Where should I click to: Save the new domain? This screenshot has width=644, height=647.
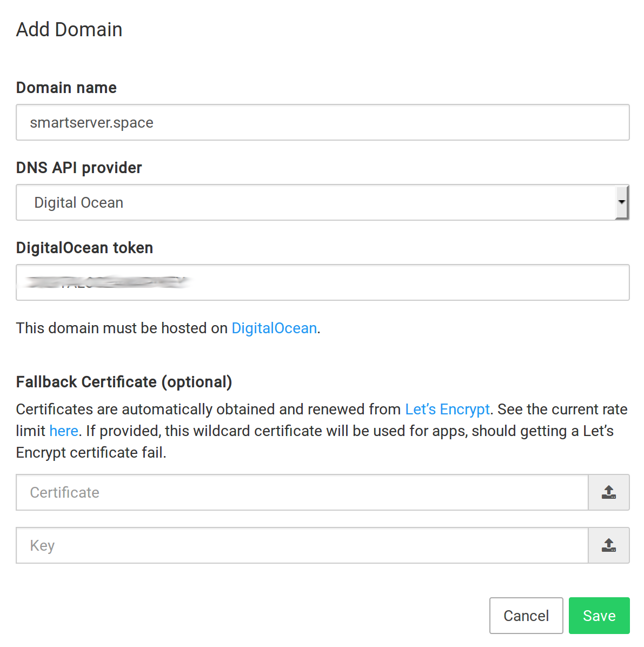pyautogui.click(x=599, y=616)
